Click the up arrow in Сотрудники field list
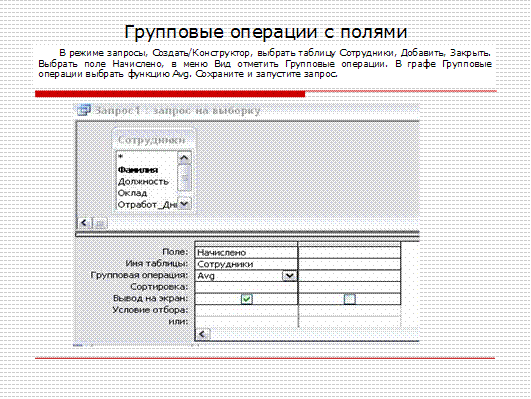The height and width of the screenshot is (399, 531). [x=184, y=158]
